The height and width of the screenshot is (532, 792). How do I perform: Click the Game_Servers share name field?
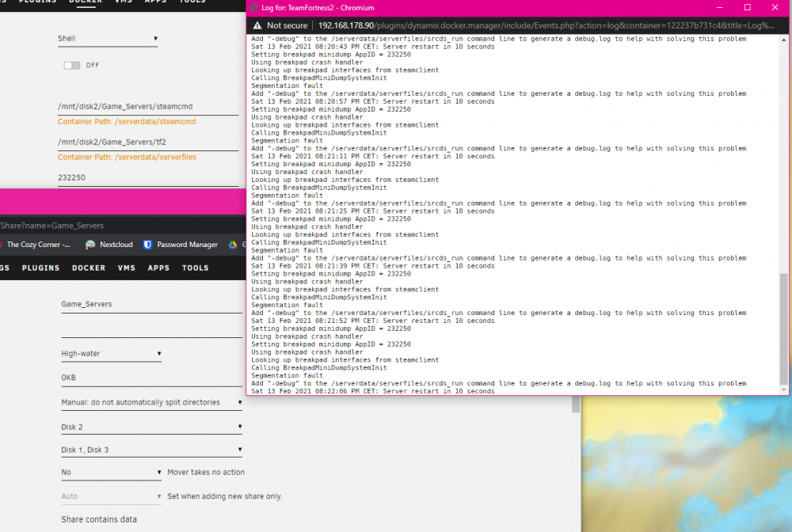point(151,304)
